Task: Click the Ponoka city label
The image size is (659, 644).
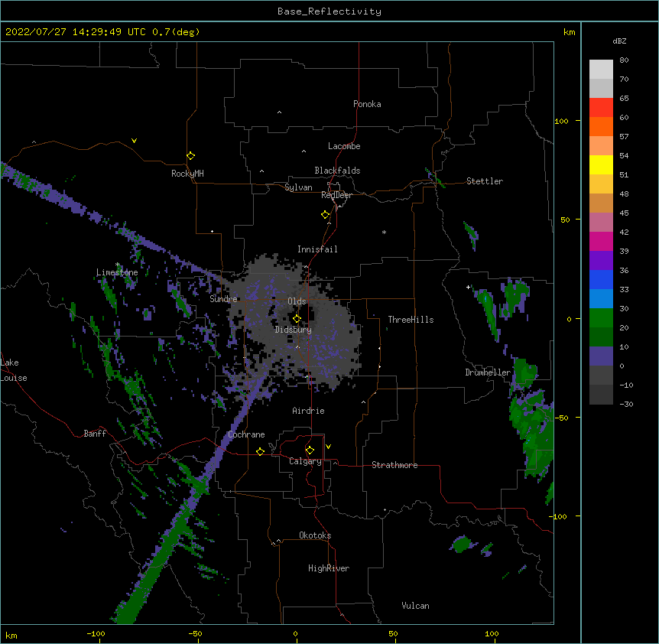Action: point(367,104)
